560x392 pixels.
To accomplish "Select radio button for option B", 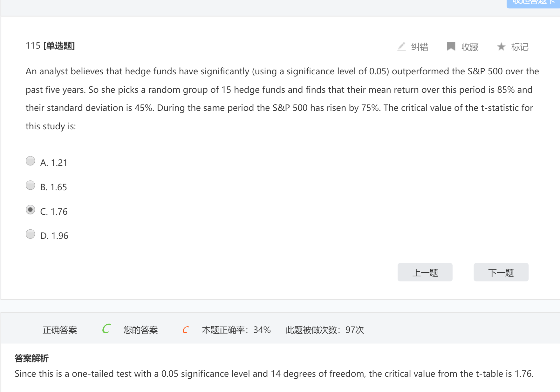I will click(x=31, y=186).
